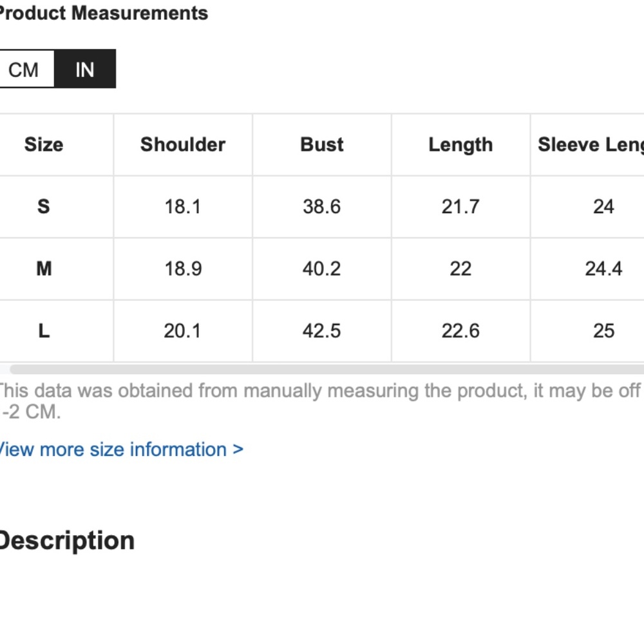Click the manual measuring disclaimer text
This screenshot has width=644, height=644.
tap(320, 401)
